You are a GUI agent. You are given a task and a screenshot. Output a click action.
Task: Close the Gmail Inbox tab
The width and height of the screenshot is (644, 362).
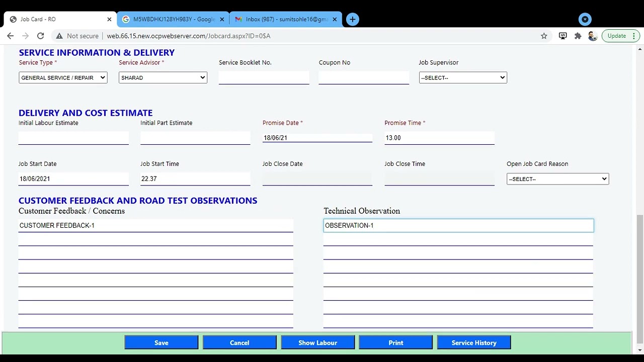coord(335,19)
